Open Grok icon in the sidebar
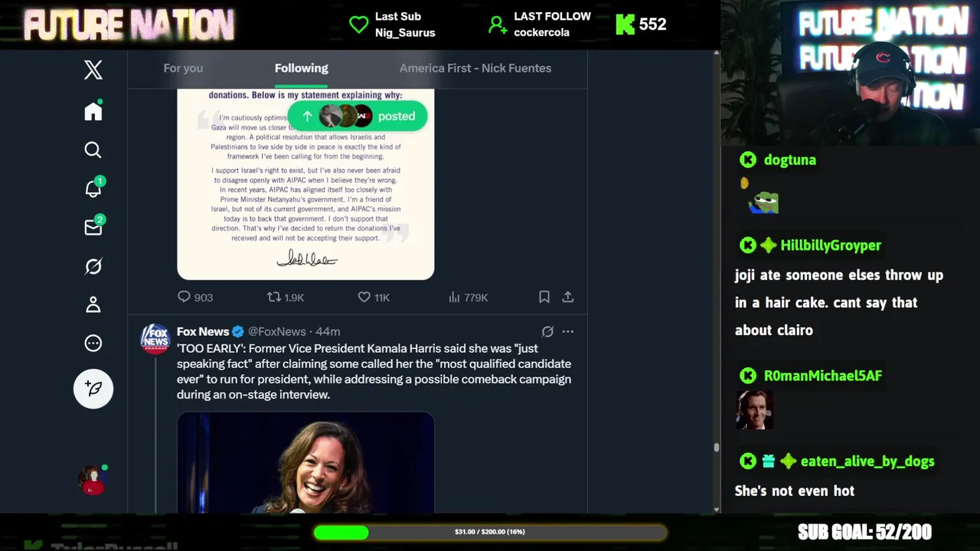980x551 pixels. [x=93, y=266]
